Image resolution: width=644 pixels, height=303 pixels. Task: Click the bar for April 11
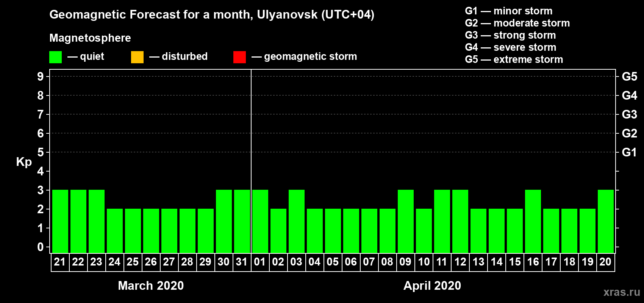pyautogui.click(x=442, y=221)
